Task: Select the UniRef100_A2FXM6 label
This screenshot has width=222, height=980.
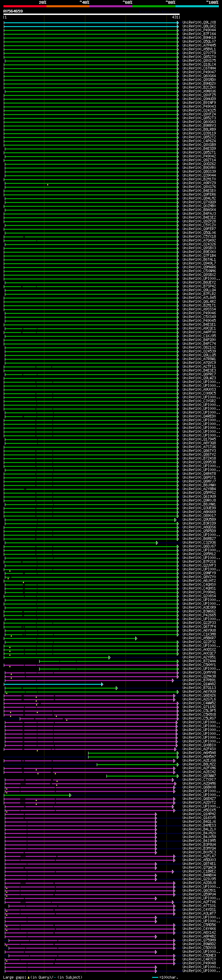Action: [x=199, y=768]
